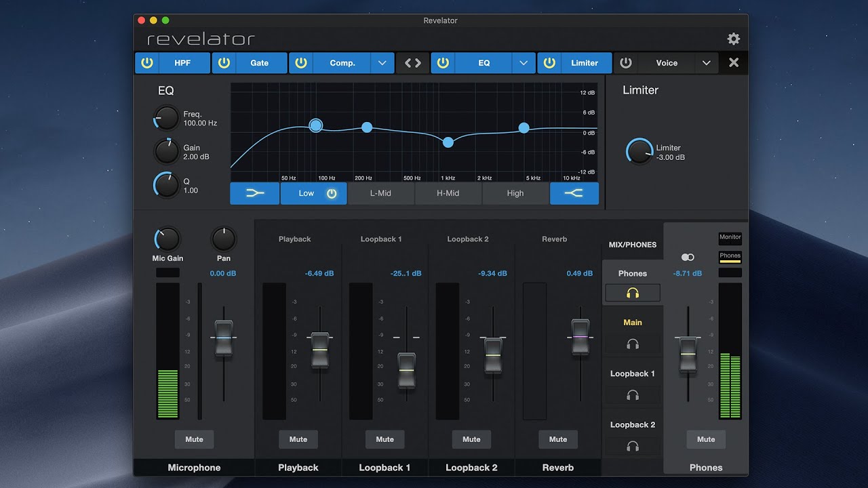This screenshot has height=488, width=868.
Task: Mute the Phones output
Action: pos(706,439)
